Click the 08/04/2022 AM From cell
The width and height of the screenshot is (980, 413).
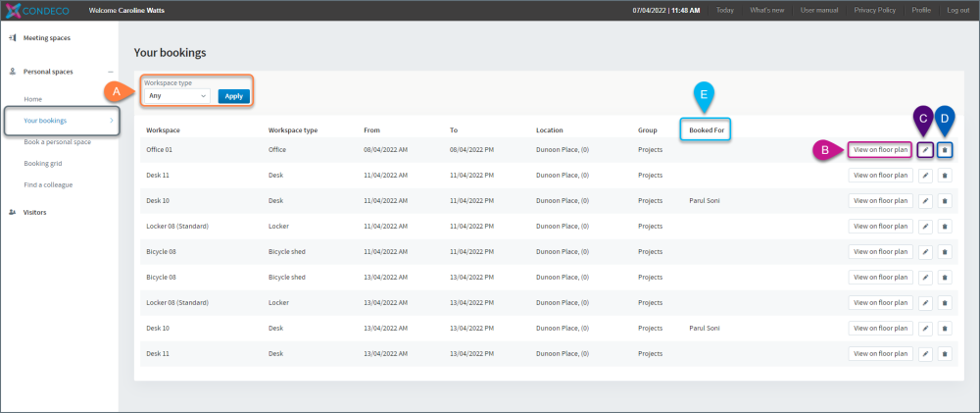(x=385, y=150)
